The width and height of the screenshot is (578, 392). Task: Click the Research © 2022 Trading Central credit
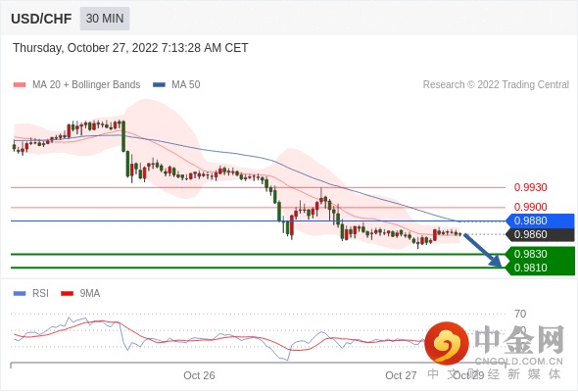click(496, 84)
